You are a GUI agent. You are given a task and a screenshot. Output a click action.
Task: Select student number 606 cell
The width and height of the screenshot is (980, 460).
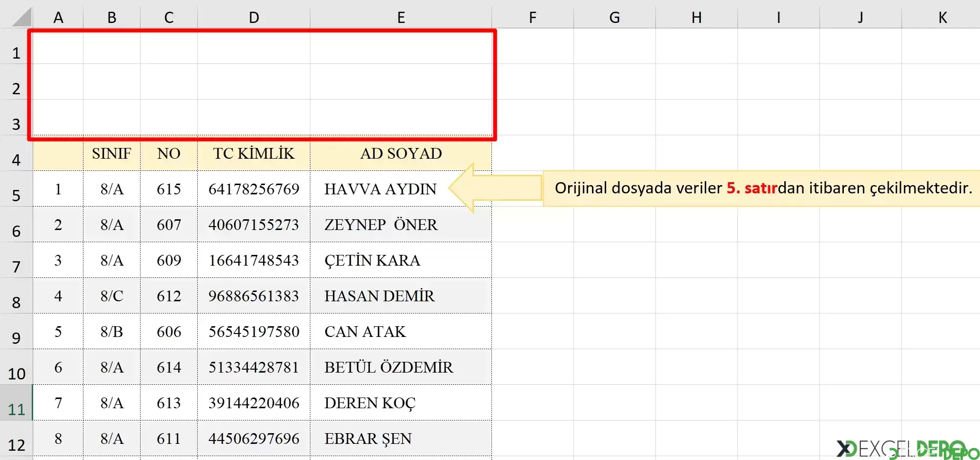169,331
